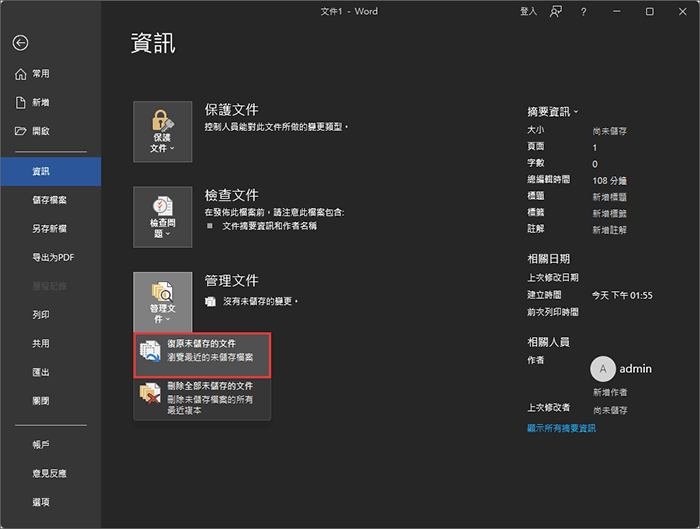Click the back arrow icon
700x529 pixels.
click(21, 43)
